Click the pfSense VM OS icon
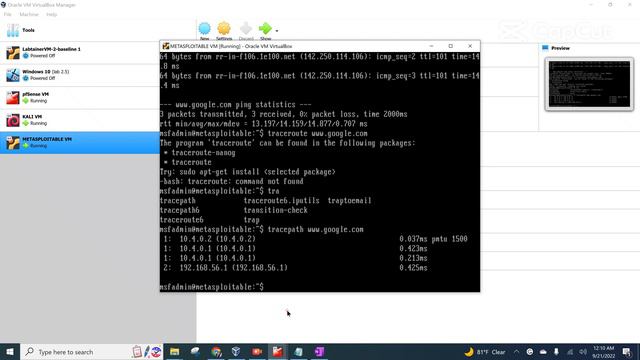 [13, 98]
